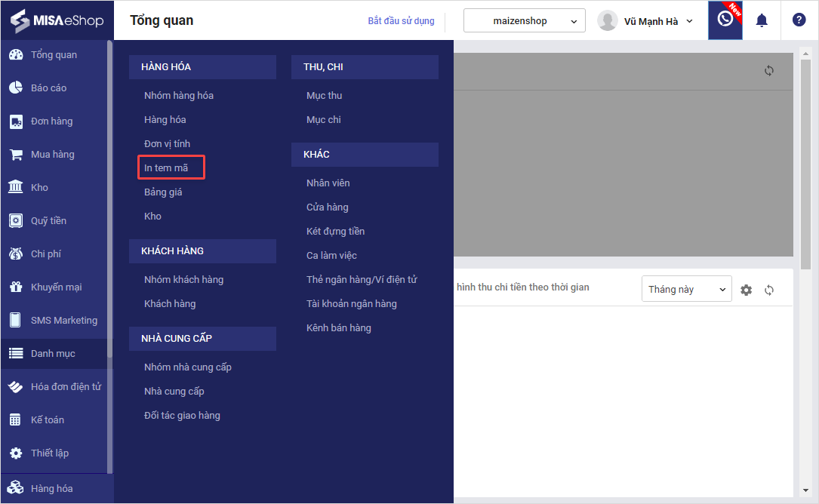Click the NHÀ CUNG CẤP section header

pos(202,339)
